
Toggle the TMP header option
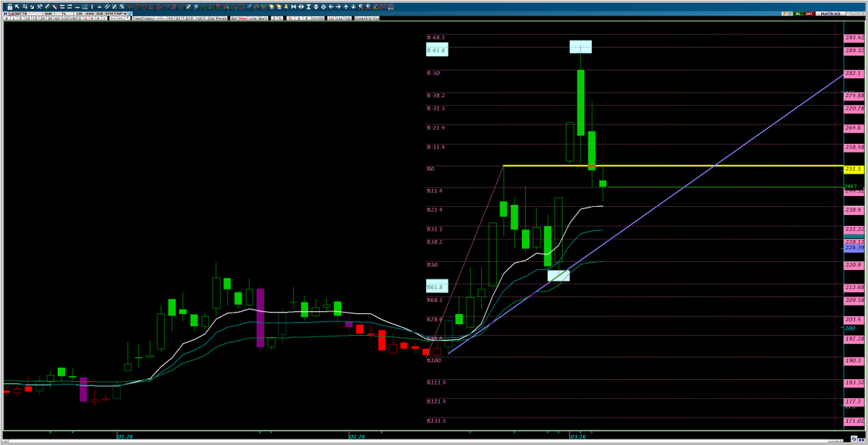coord(118,14)
